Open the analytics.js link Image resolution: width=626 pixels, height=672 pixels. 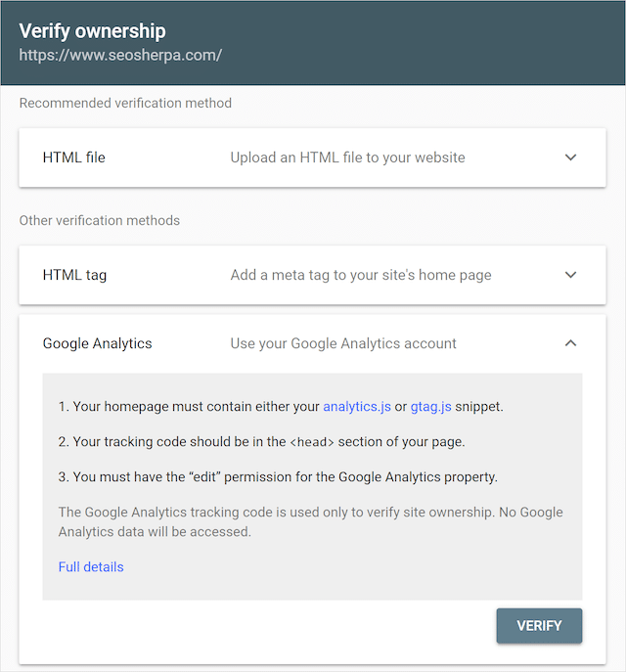[357, 407]
